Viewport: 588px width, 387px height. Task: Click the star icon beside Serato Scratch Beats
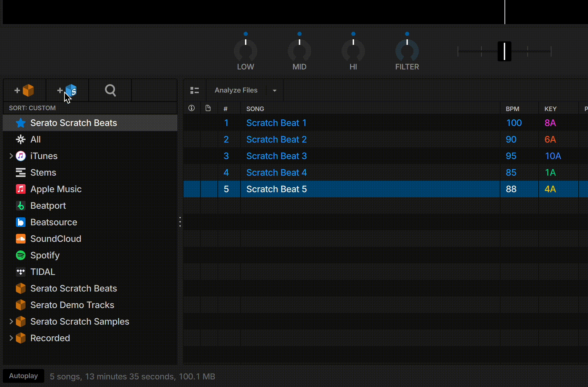(21, 123)
